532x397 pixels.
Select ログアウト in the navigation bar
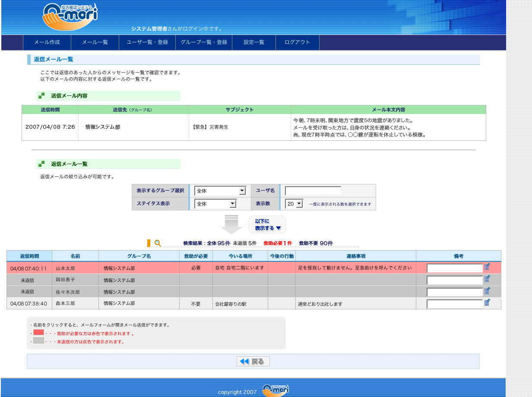click(x=298, y=42)
